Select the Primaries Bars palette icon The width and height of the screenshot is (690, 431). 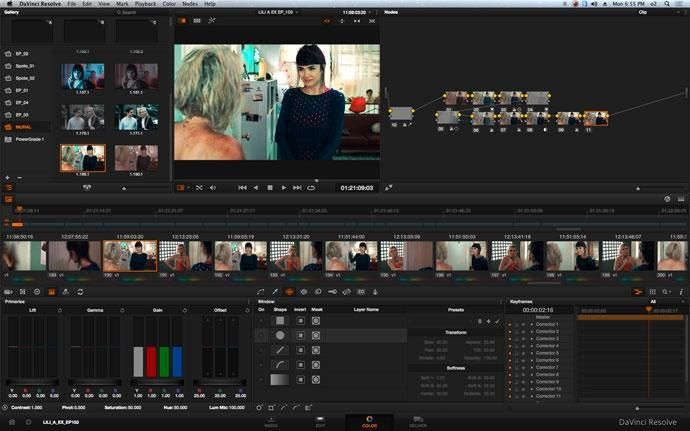51,291
